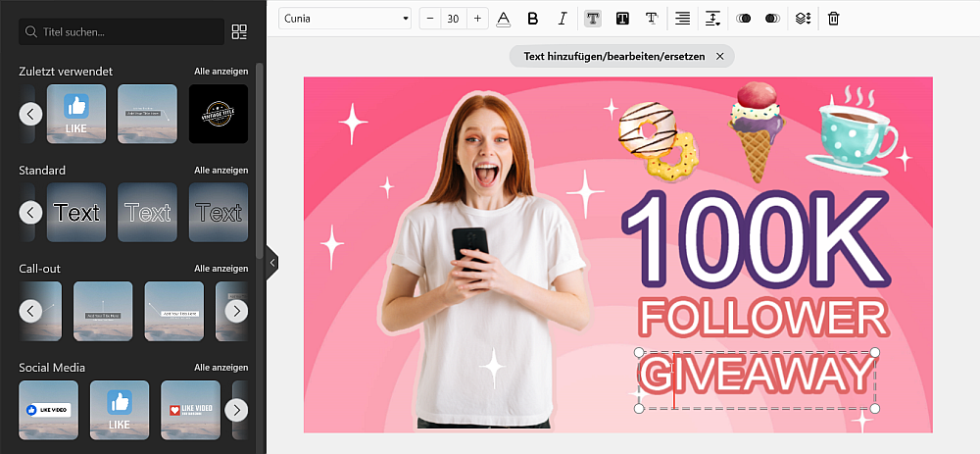Go to previous items in Zuletzt verwendet row
Screen dimensions: 980x454
(x=30, y=115)
